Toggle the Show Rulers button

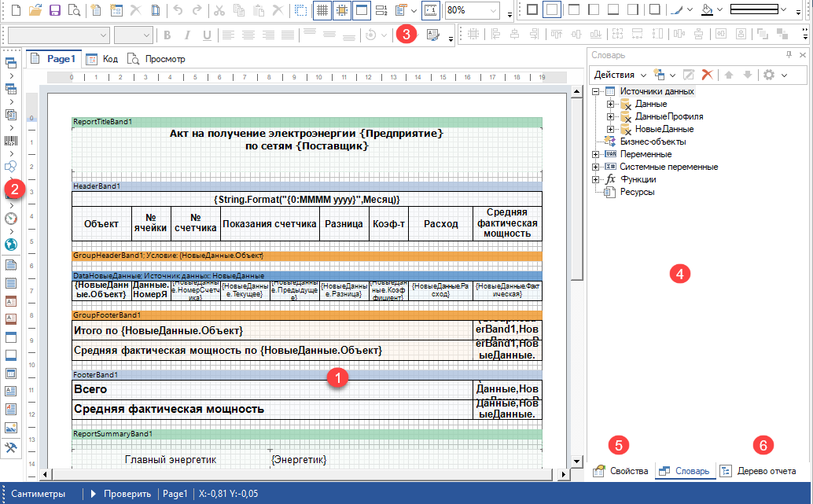(431, 10)
